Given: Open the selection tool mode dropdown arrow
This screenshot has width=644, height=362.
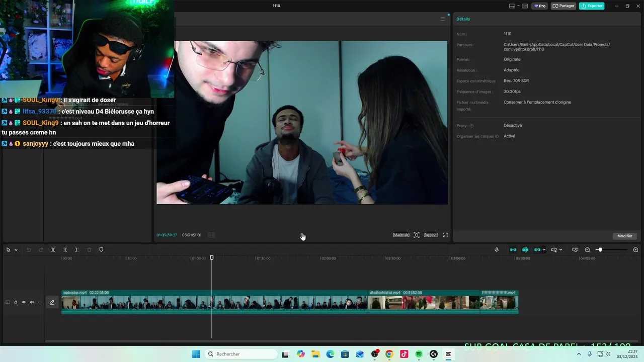Looking at the screenshot, I should coord(16,250).
